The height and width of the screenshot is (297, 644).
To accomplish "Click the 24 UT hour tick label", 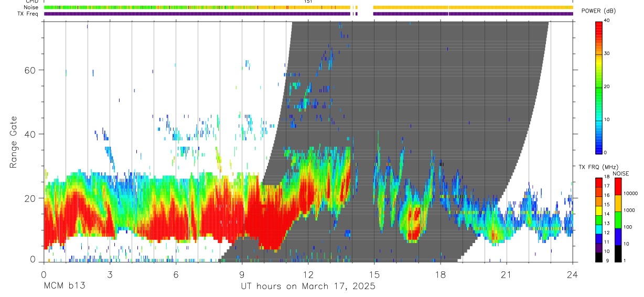I will click(572, 274).
